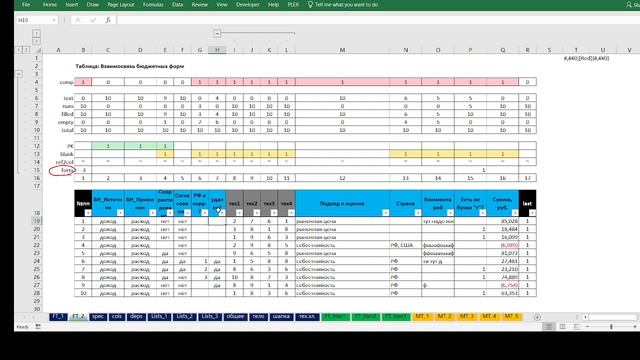This screenshot has height=360, width=640.
Task: Switch to the spec sheet tab
Action: tap(98, 317)
